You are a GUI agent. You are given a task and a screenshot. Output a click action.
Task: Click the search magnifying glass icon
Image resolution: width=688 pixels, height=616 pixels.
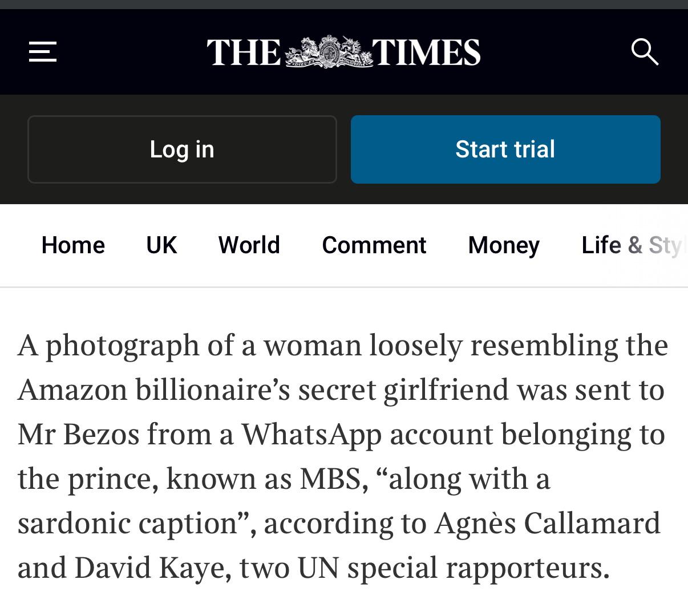point(645,52)
